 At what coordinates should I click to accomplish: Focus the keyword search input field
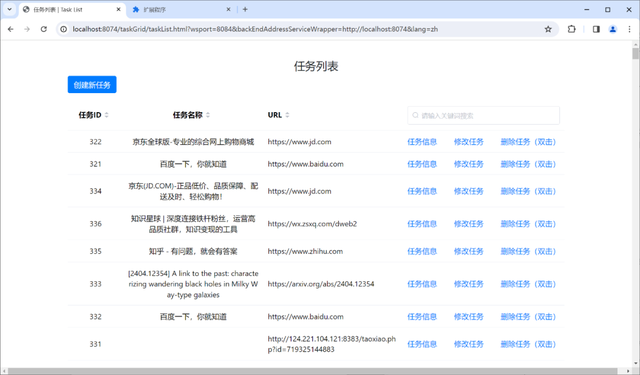(x=483, y=115)
